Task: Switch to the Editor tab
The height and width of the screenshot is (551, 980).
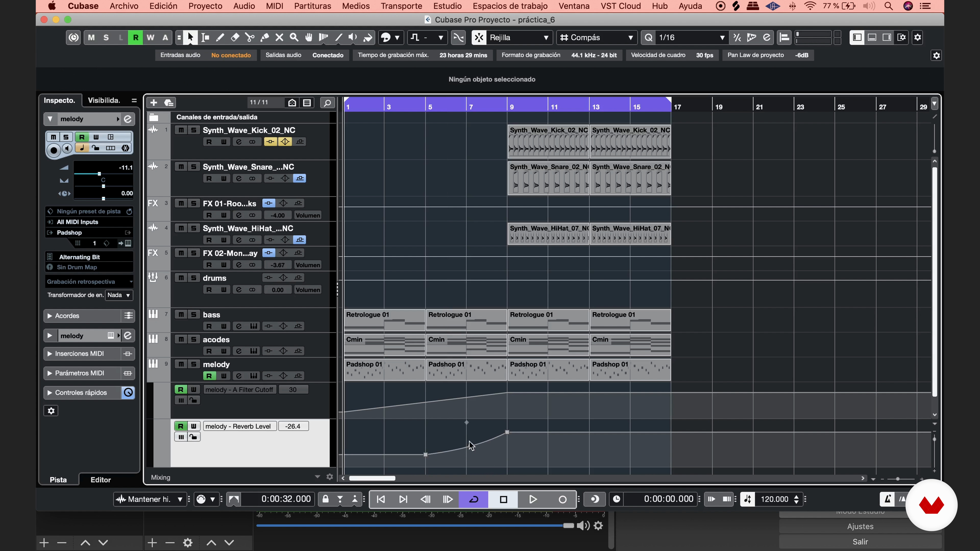Action: pyautogui.click(x=101, y=480)
